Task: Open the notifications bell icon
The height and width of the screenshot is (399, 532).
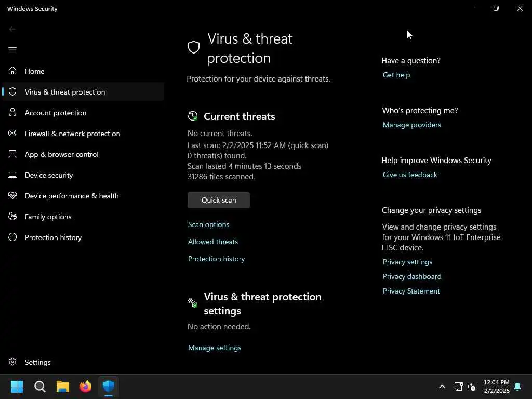Action: (x=517, y=387)
